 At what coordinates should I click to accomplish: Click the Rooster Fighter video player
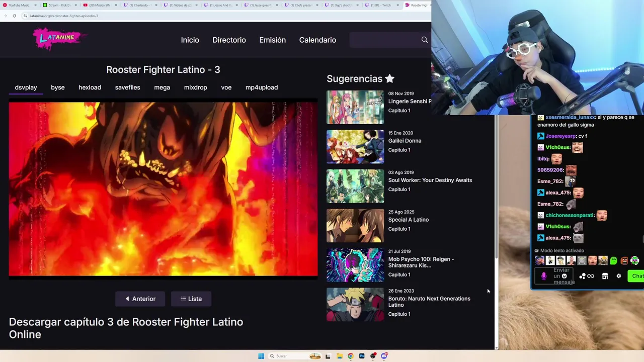click(x=163, y=189)
